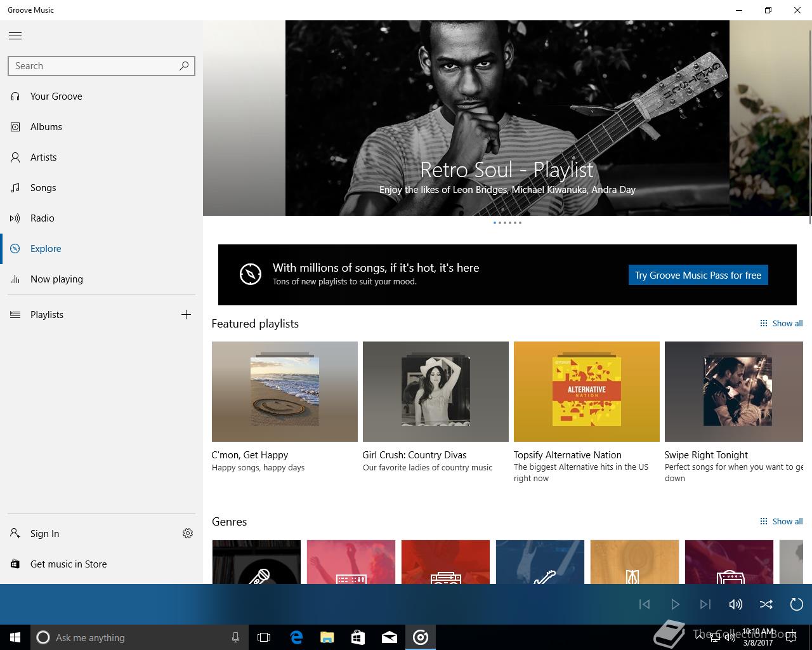
Task: Show all Featured playlists
Action: [781, 323]
